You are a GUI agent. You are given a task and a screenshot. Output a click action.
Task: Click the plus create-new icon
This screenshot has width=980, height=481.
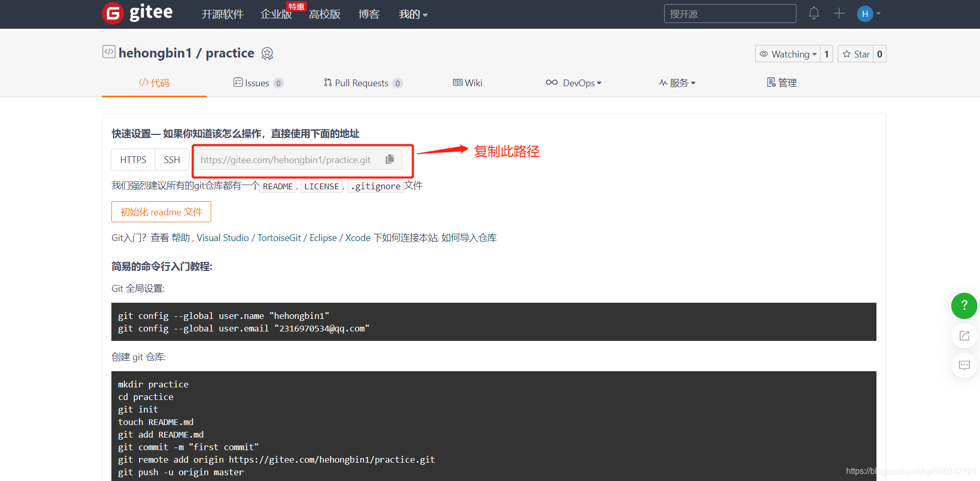[x=839, y=14]
